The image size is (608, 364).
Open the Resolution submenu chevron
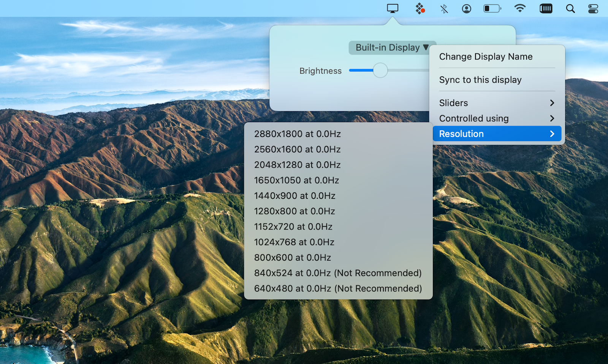[552, 134]
